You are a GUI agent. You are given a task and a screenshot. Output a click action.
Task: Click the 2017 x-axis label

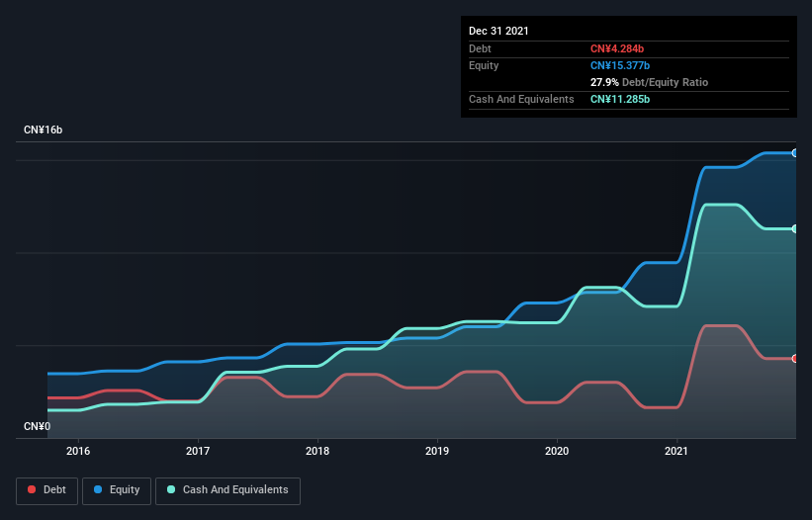pyautogui.click(x=198, y=451)
